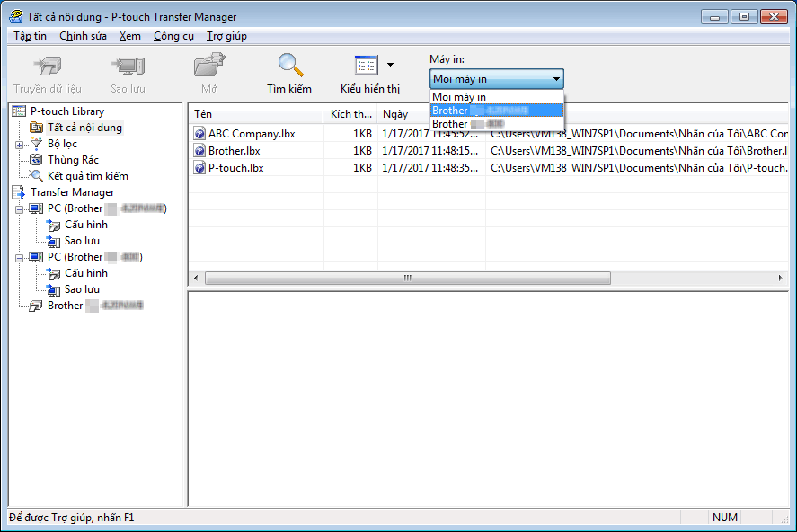Sort by the Tên column header
The image size is (797, 532).
256,114
